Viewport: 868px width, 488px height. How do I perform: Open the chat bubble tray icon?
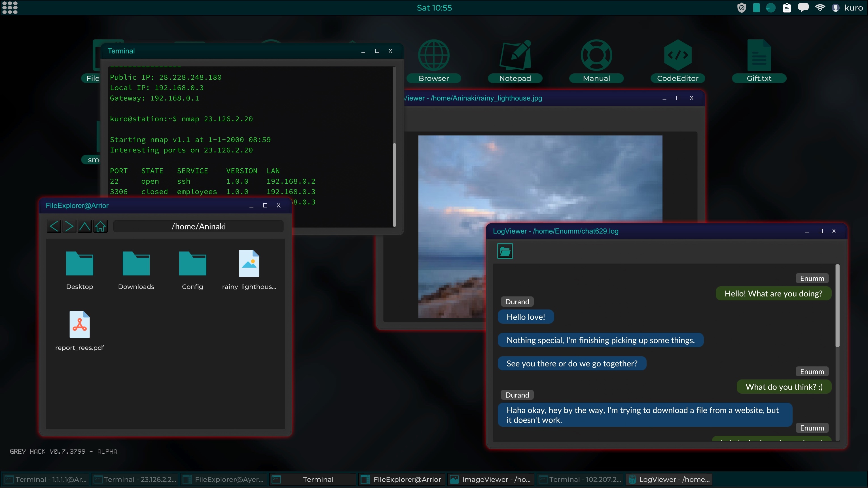[803, 7]
